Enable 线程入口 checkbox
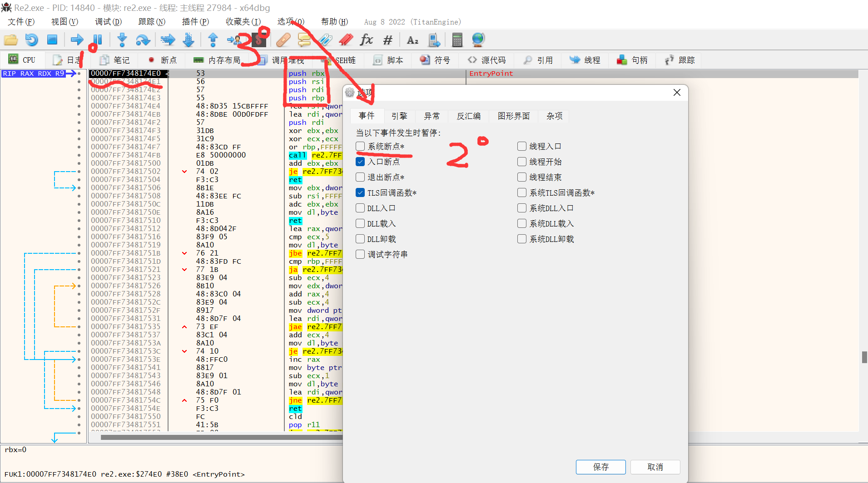The width and height of the screenshot is (868, 483). tap(522, 146)
